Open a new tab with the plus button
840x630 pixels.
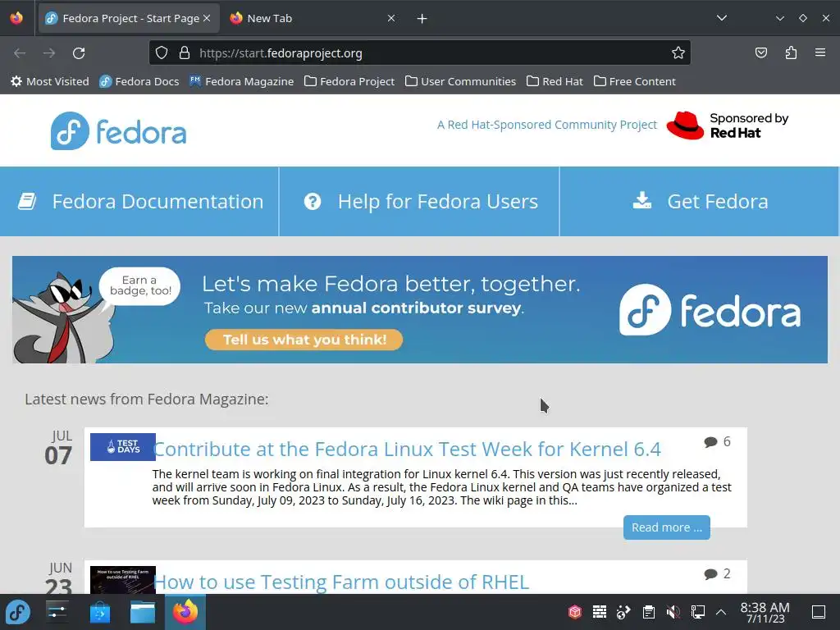click(422, 19)
